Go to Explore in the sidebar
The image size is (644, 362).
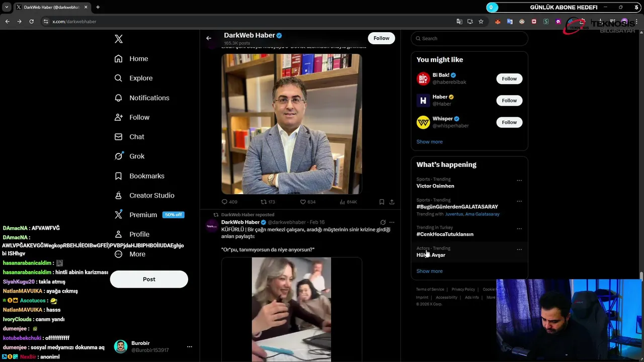click(133, 78)
